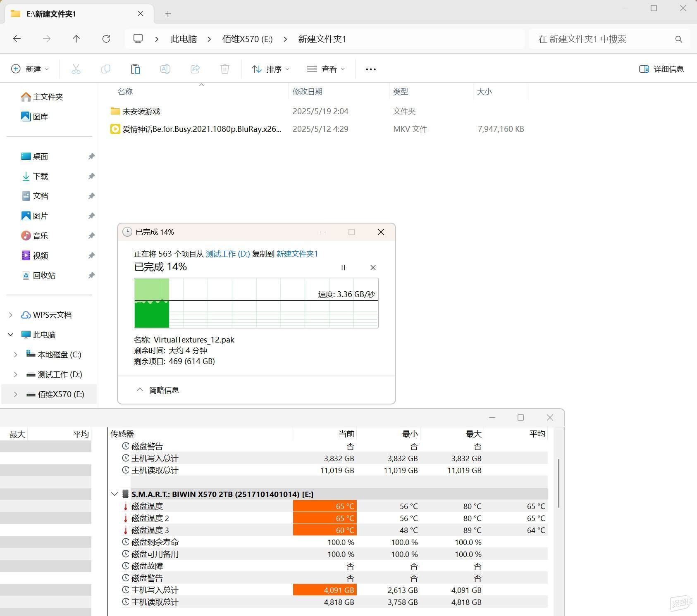
Task: Cancel the file copy with the X
Action: click(373, 268)
